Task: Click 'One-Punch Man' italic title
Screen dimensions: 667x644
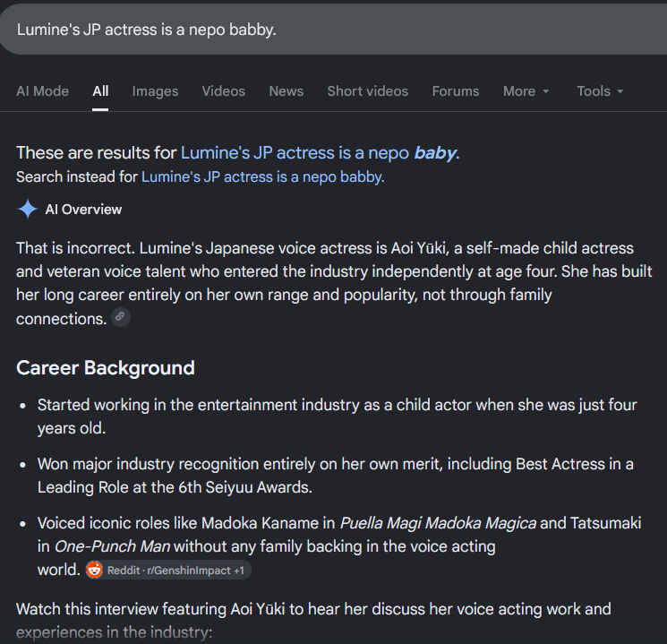Action: [112, 546]
